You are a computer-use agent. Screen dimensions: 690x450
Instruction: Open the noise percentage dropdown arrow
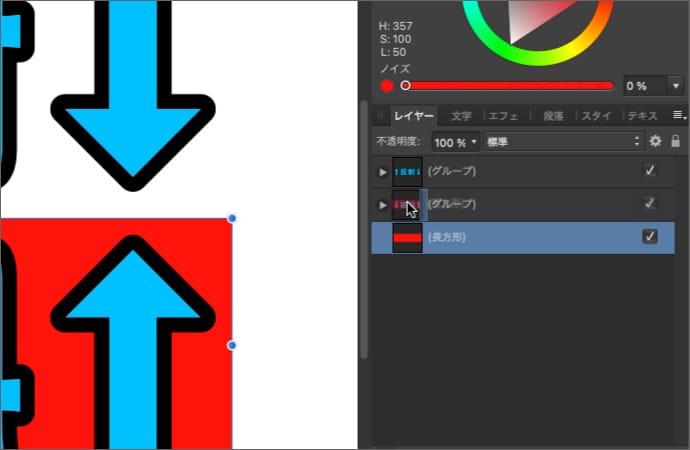coord(676,86)
